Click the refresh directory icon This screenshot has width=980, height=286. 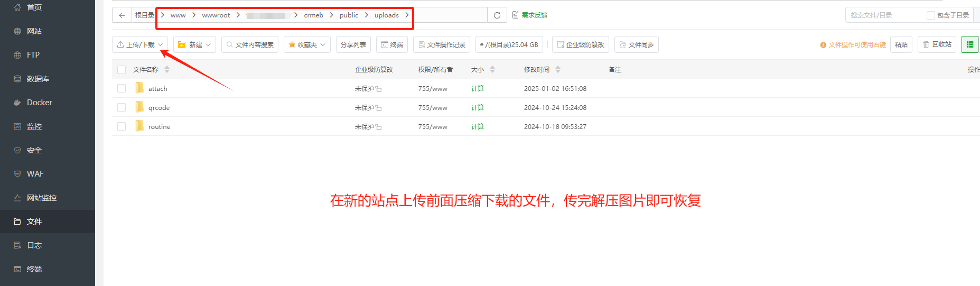[497, 15]
